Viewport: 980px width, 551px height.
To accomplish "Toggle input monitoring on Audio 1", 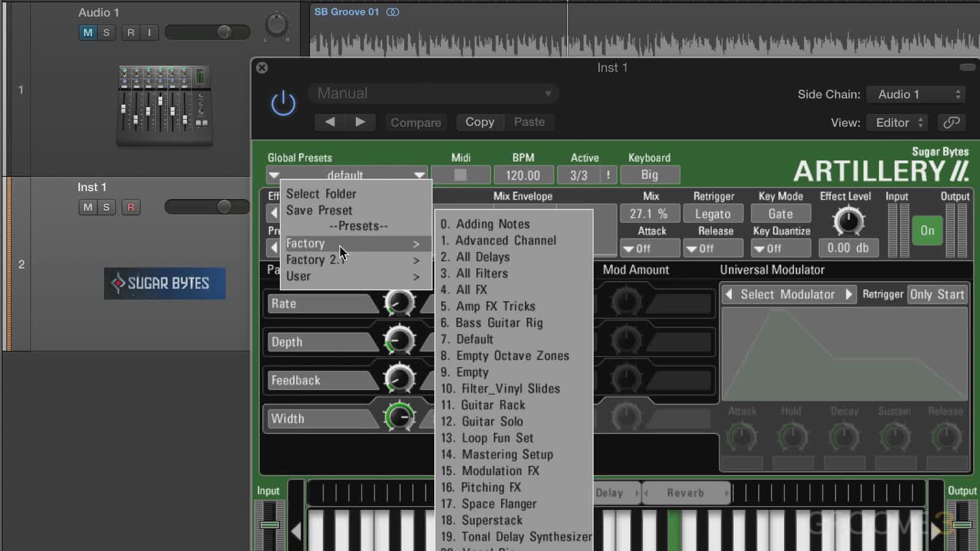I will (x=149, y=32).
